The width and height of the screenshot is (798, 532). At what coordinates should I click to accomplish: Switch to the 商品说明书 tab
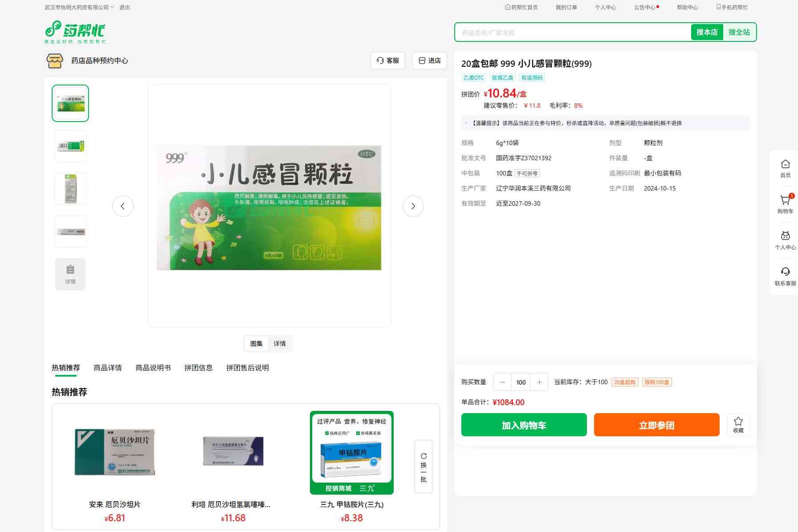click(153, 368)
